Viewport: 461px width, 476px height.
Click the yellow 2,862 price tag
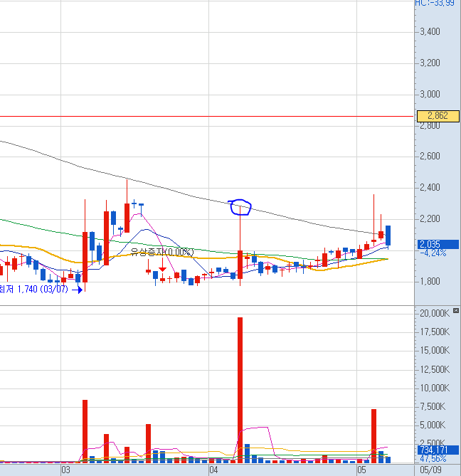coord(438,116)
